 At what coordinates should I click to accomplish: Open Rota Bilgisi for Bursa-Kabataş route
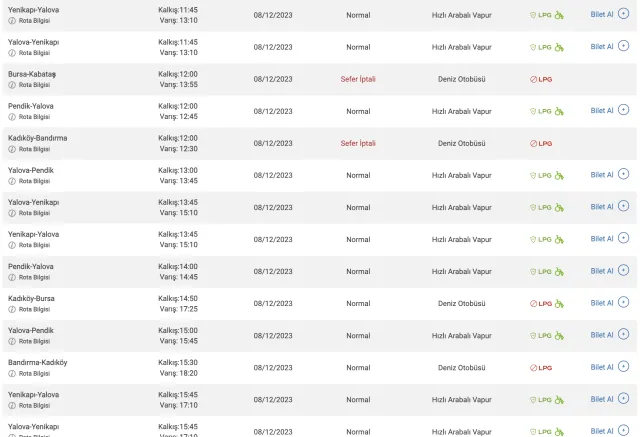coord(34,85)
